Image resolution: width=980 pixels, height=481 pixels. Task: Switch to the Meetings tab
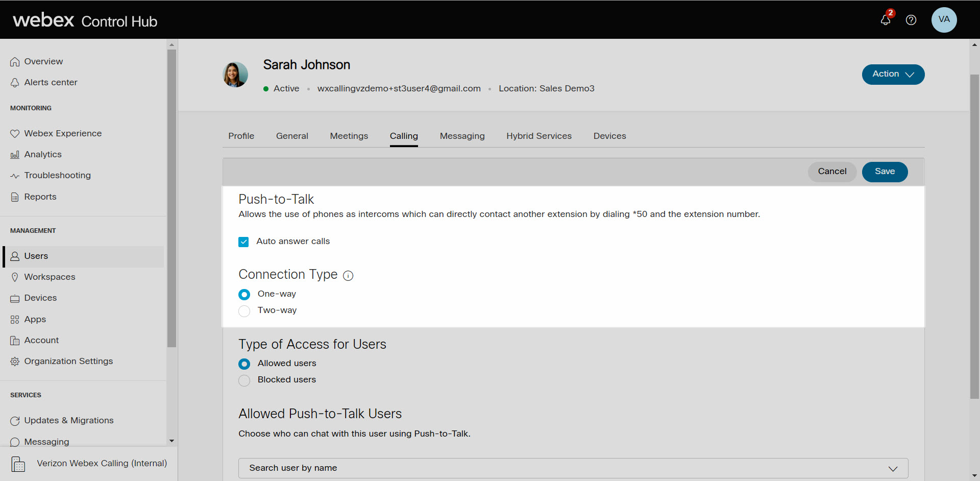(349, 136)
